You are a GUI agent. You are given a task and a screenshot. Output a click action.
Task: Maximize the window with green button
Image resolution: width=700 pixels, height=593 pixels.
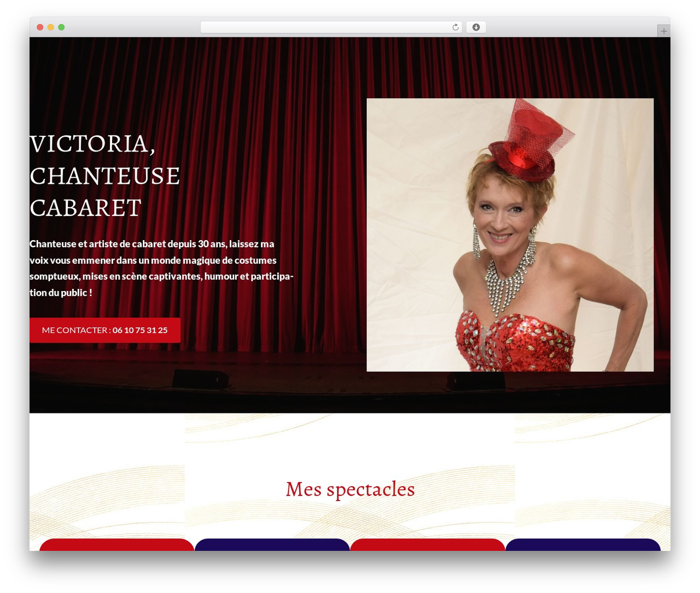[x=61, y=27]
